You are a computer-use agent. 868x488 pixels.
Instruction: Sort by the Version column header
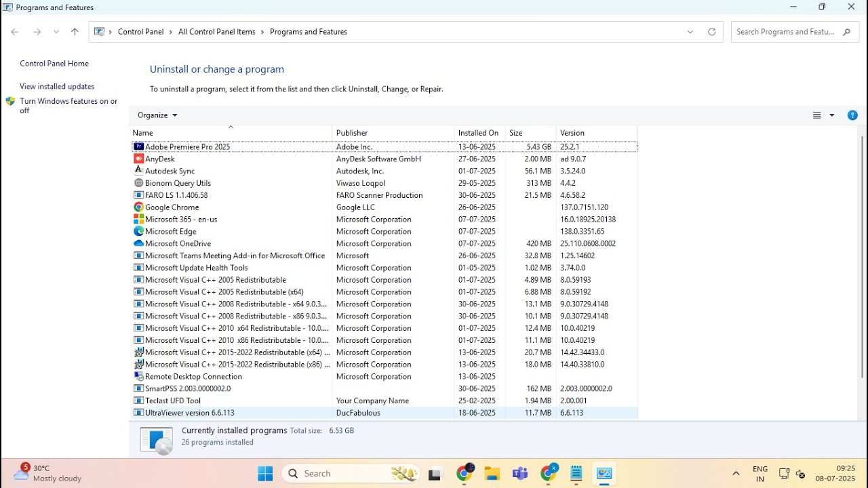tap(597, 133)
